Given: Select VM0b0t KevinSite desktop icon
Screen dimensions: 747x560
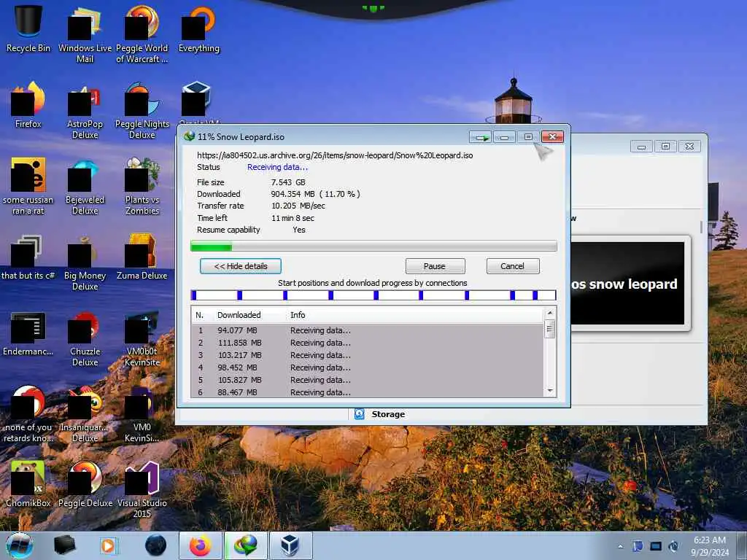Looking at the screenshot, I should click(x=142, y=338).
